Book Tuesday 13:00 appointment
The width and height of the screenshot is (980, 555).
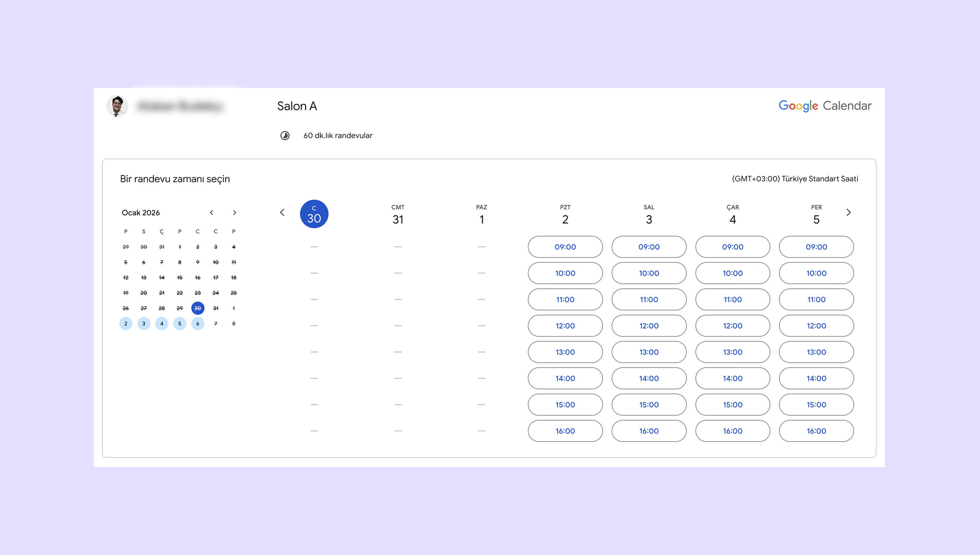coord(649,352)
